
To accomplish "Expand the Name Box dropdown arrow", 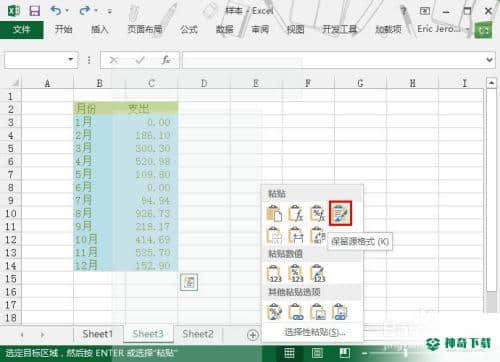I will click(x=70, y=60).
